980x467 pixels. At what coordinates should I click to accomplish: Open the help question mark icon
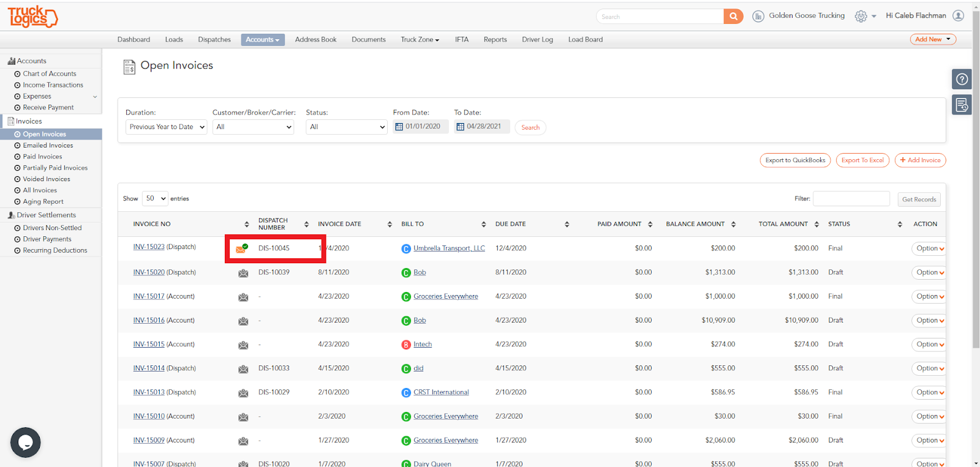click(962, 79)
